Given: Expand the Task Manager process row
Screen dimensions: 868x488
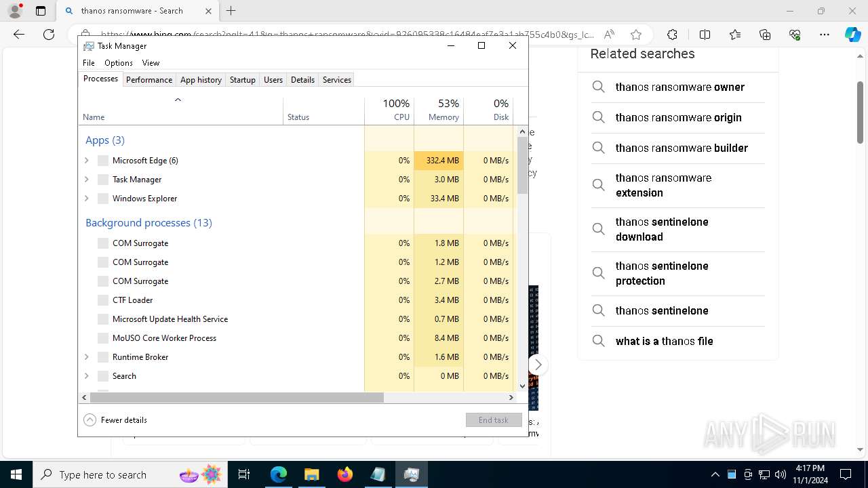Looking at the screenshot, I should point(86,180).
